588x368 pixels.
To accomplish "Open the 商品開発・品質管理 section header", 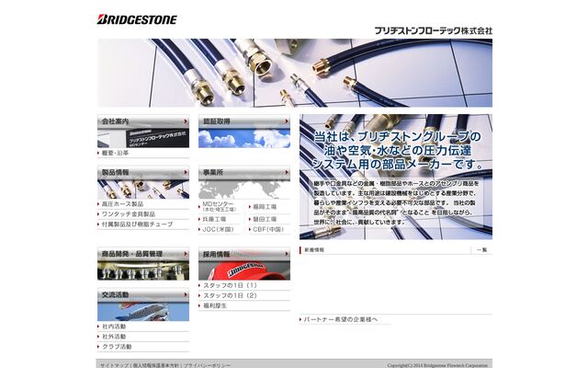I will (143, 254).
